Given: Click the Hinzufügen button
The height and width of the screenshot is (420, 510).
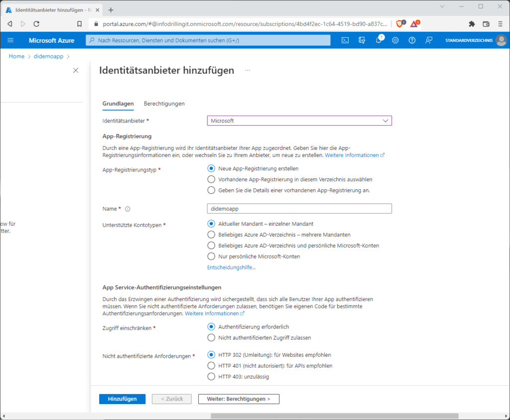Looking at the screenshot, I should [x=123, y=399].
